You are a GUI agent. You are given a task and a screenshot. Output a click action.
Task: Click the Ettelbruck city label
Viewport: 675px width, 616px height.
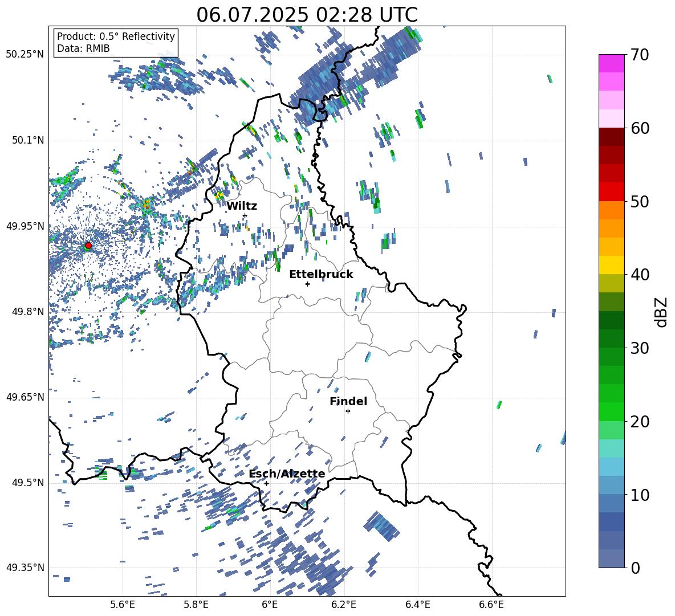tap(321, 275)
